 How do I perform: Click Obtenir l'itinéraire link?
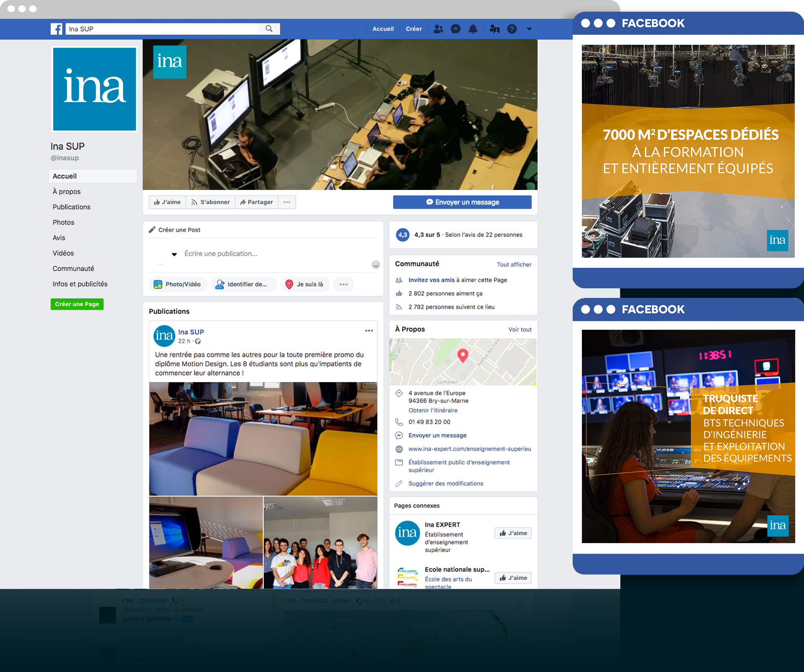pyautogui.click(x=433, y=410)
